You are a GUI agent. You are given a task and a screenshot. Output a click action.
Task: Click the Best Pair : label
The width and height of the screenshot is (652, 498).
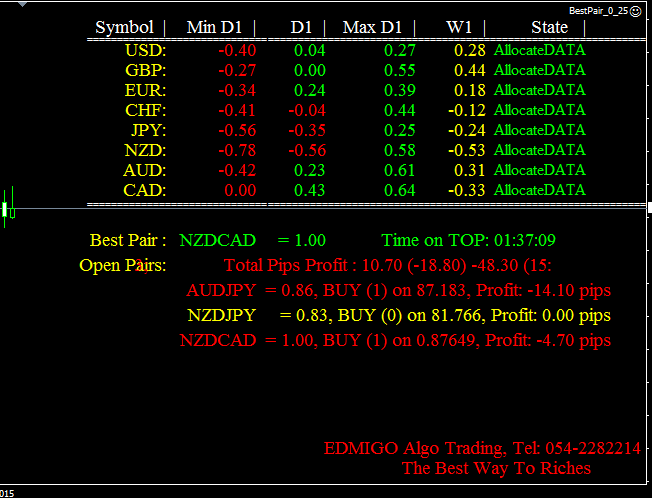128,241
